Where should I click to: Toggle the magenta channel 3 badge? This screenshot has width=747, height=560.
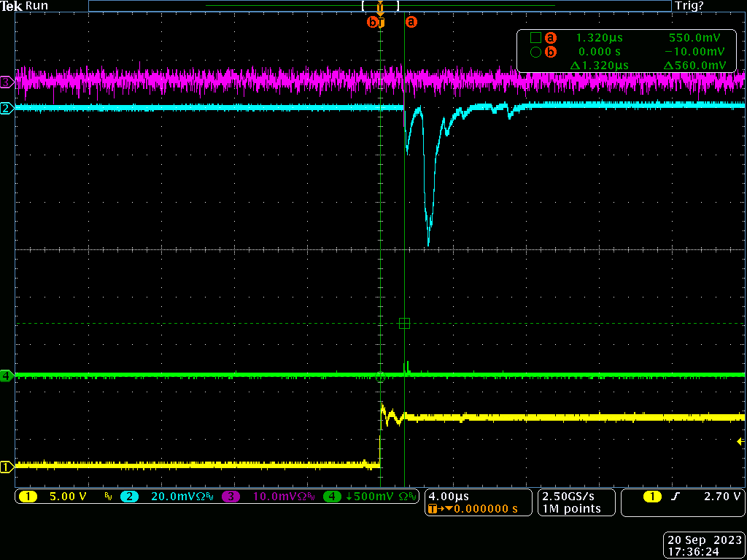click(x=231, y=497)
